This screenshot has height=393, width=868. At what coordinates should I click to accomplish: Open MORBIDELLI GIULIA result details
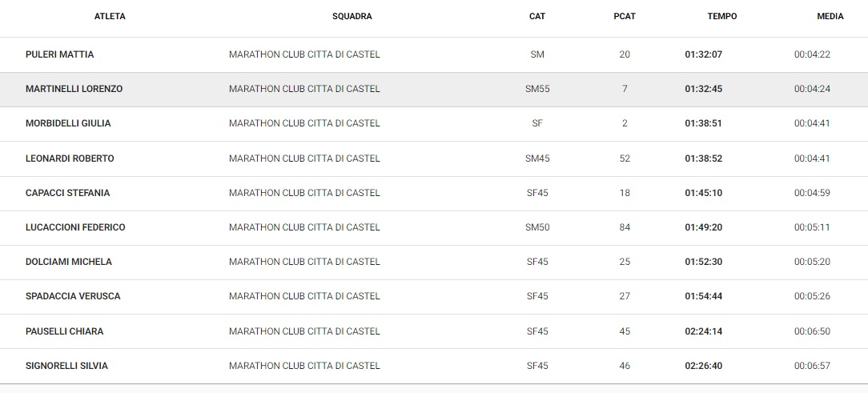68,123
